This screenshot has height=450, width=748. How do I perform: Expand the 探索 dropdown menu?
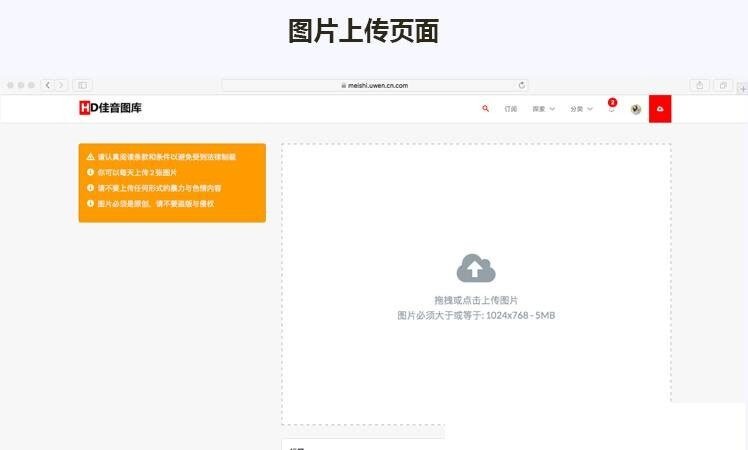[x=543, y=109]
